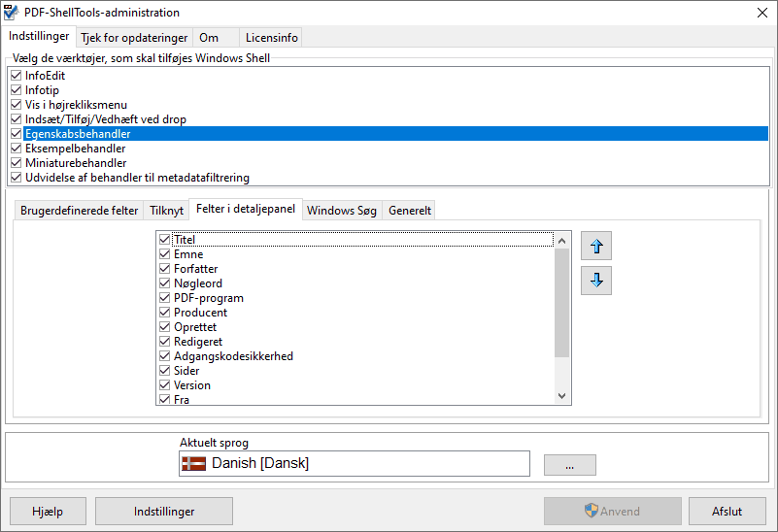778x532 pixels.
Task: Select the Miniaturebehandler row text
Action: [76, 163]
